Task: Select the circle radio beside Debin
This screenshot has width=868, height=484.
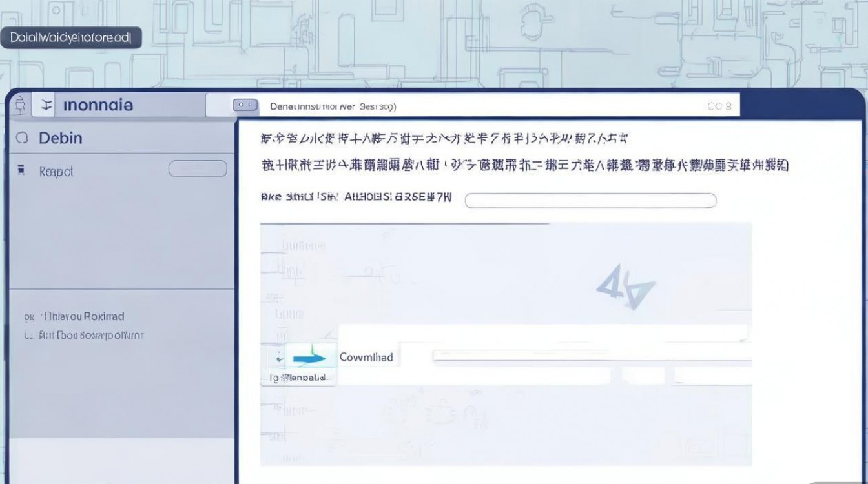Action: 22,137
